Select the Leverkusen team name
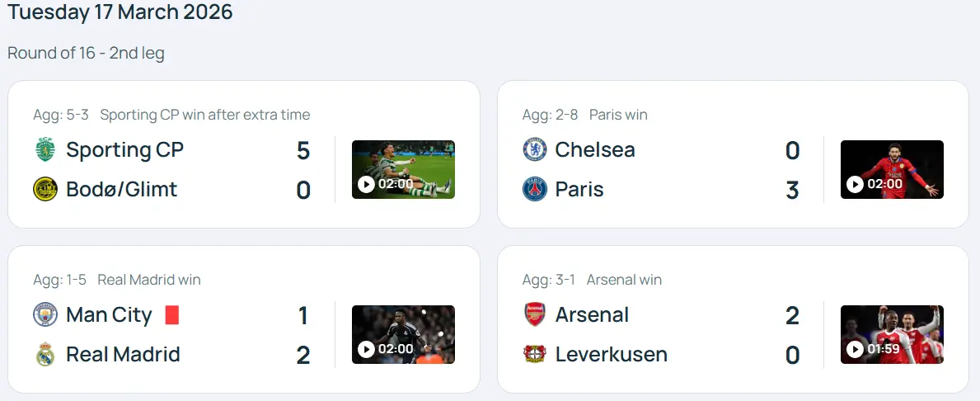Image resolution: width=980 pixels, height=401 pixels. [x=611, y=355]
